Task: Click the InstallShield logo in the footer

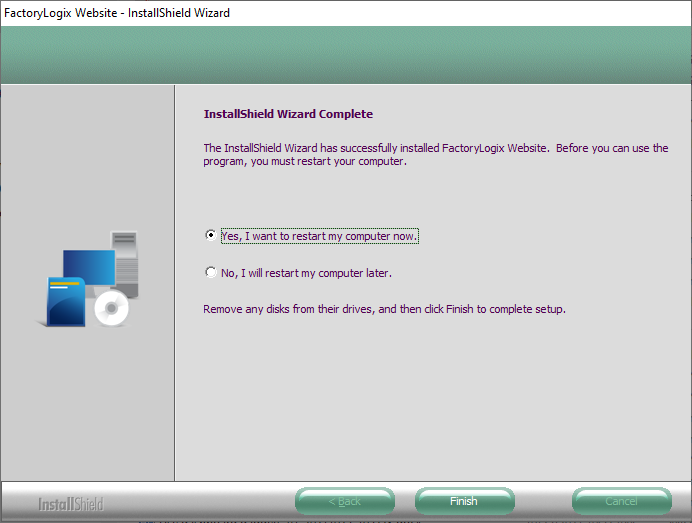Action: 70,503
